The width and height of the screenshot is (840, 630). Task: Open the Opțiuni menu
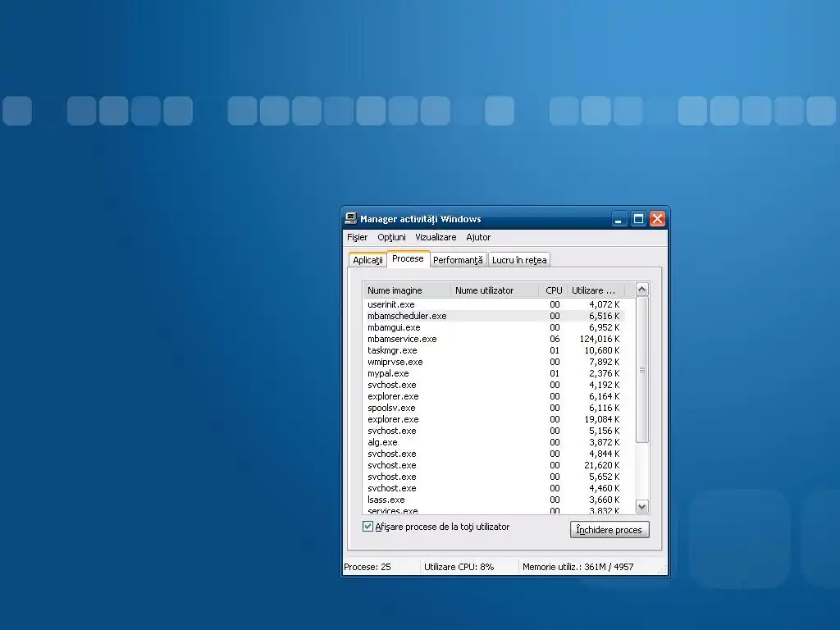tap(391, 237)
